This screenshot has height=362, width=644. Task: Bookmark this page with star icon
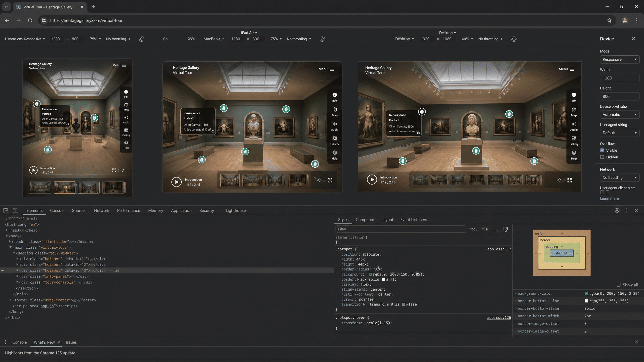click(x=609, y=20)
